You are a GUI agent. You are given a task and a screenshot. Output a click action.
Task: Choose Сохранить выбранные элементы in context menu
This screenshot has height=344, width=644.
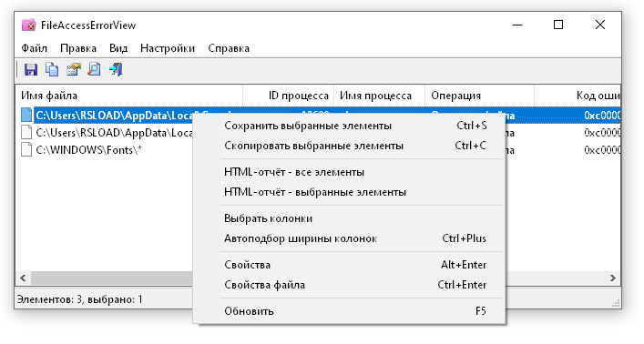350,126
